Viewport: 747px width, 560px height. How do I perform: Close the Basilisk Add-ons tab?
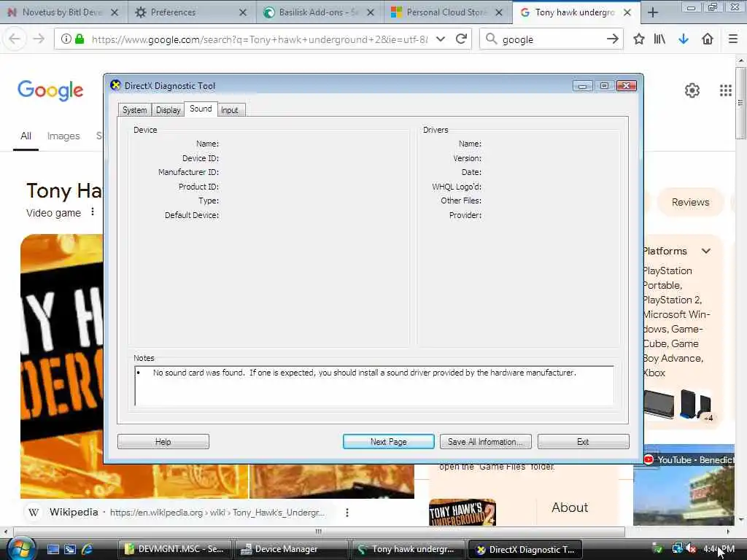click(370, 12)
